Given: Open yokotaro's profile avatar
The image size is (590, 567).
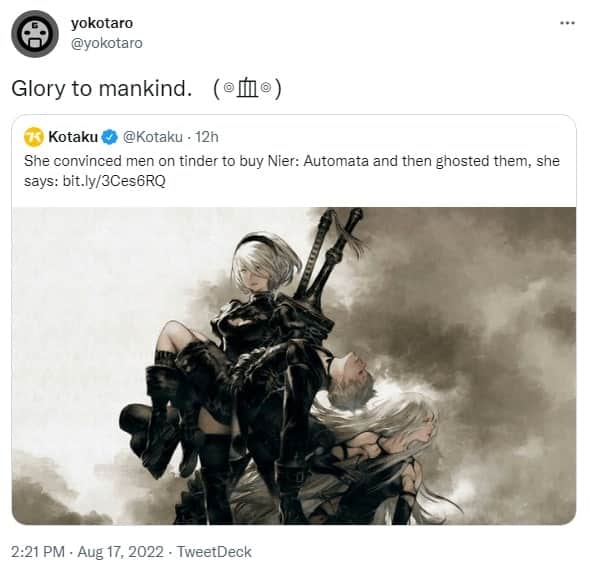Looking at the screenshot, I should click(x=35, y=34).
